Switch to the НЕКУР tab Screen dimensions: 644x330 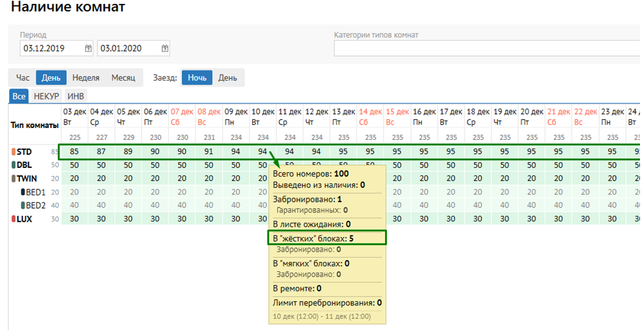(47, 97)
